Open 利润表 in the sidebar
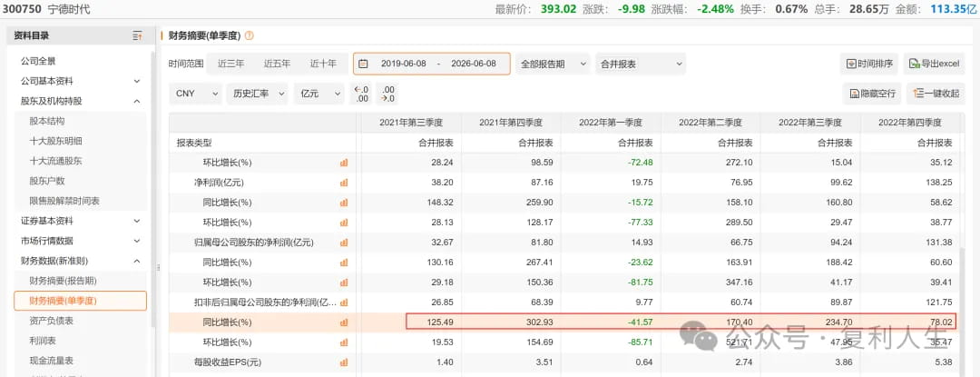 tap(43, 341)
